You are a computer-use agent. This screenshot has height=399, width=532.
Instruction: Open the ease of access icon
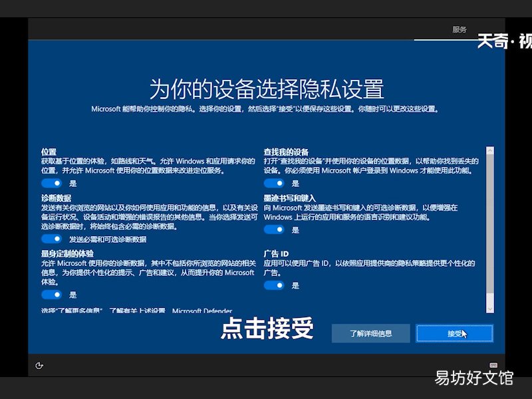tap(39, 365)
